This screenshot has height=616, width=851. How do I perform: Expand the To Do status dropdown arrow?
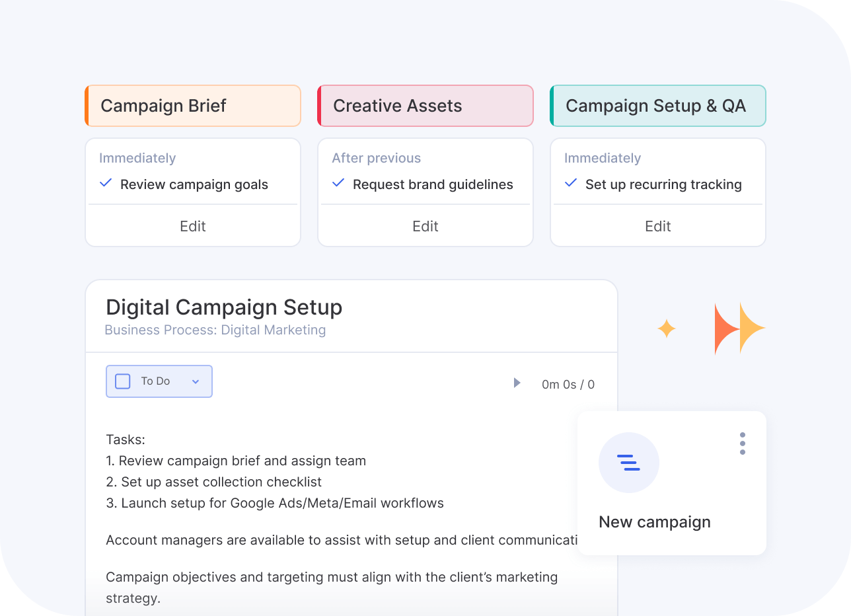195,381
